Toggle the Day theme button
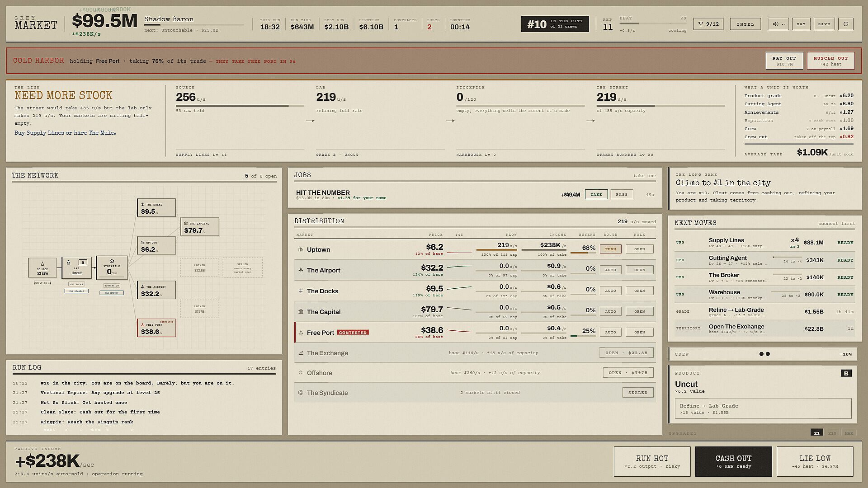Screen dimensions: 868x488 [x=801, y=24]
